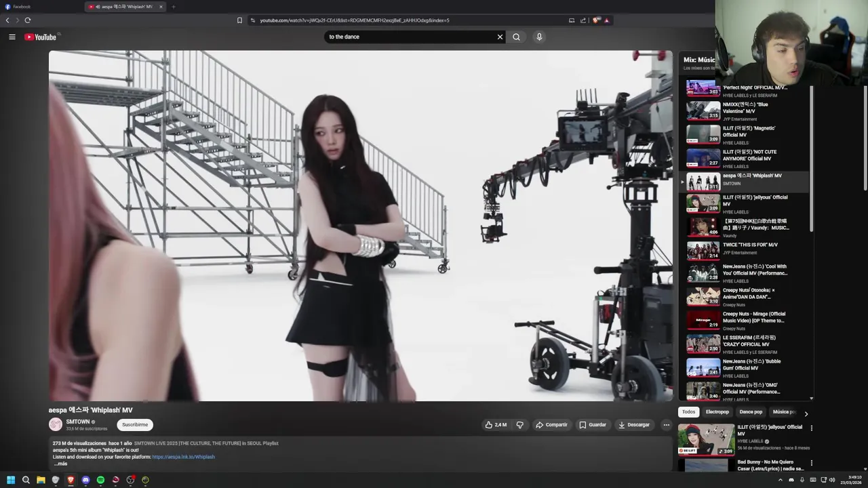868x488 pixels.
Task: Show more filter chips with right arrow
Action: (806, 413)
